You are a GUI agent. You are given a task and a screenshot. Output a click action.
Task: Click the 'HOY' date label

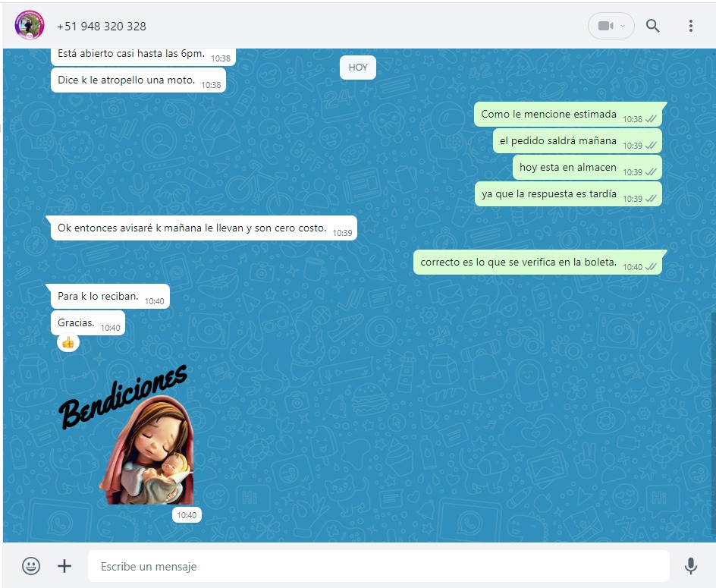(358, 68)
